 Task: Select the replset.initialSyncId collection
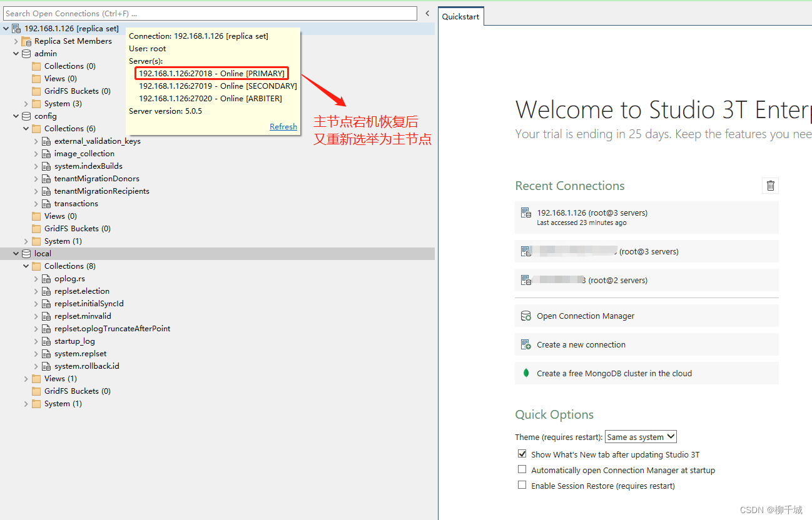[89, 304]
